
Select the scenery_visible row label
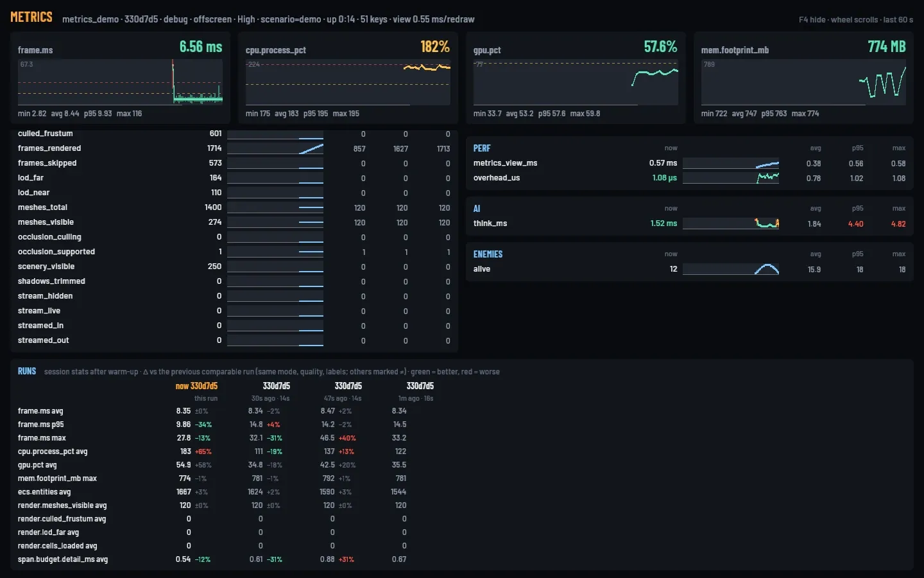[46, 267]
